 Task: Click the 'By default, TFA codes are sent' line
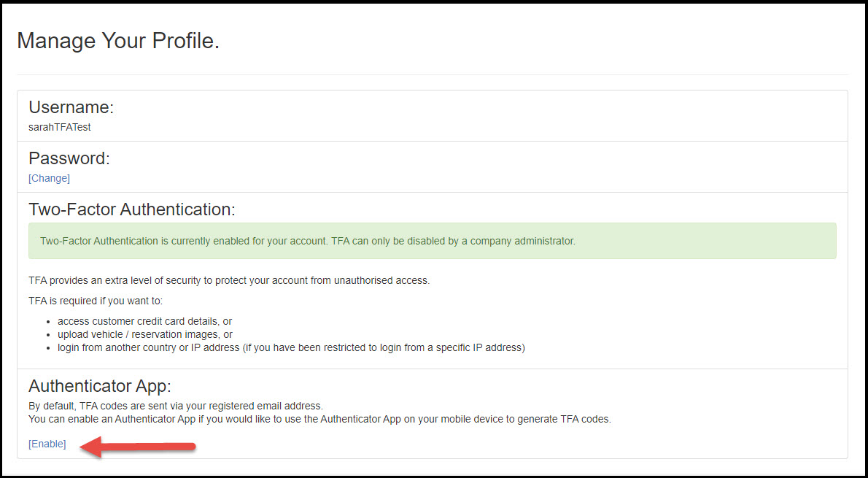pyautogui.click(x=175, y=406)
